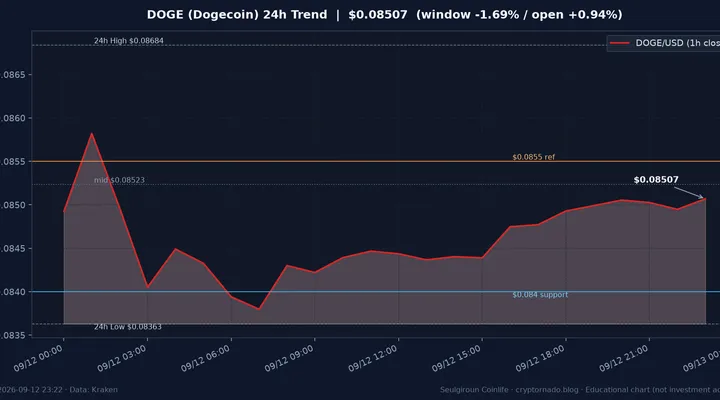Click the price peak near 01:00
The width and height of the screenshot is (720, 400).
92,134
